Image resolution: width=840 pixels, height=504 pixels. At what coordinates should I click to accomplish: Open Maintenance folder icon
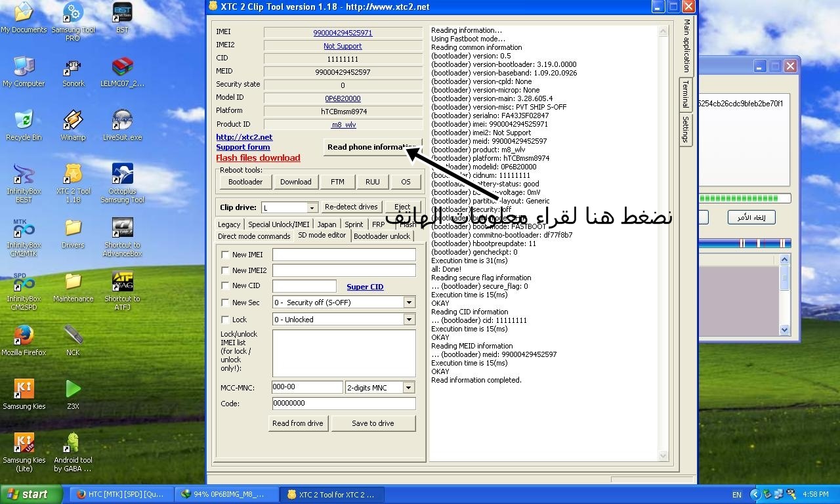(x=73, y=287)
